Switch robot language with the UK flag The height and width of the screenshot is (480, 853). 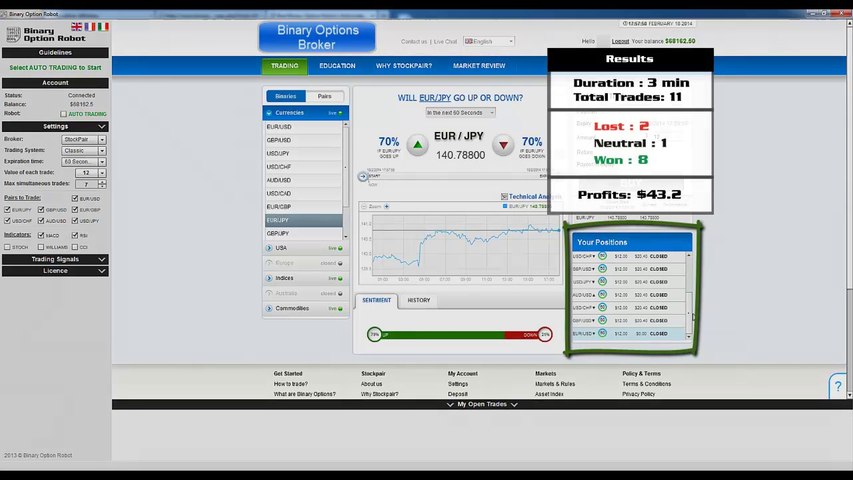[x=77, y=26]
